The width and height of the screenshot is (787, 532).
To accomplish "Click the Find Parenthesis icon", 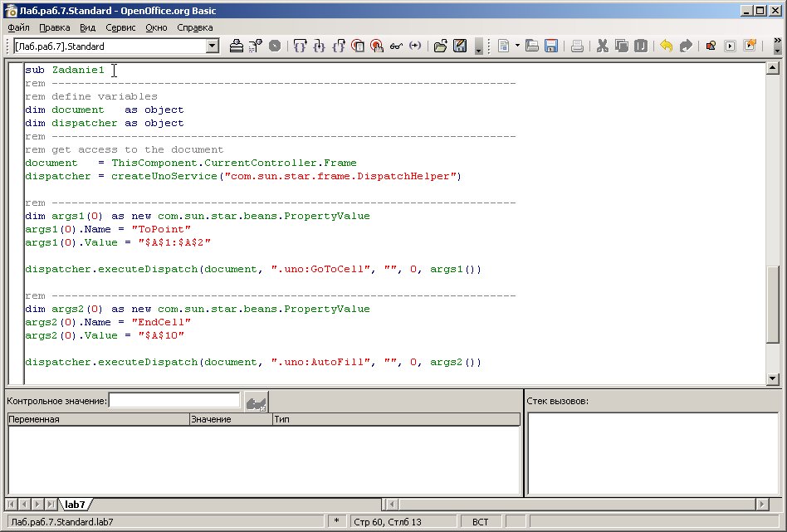I will click(x=415, y=46).
